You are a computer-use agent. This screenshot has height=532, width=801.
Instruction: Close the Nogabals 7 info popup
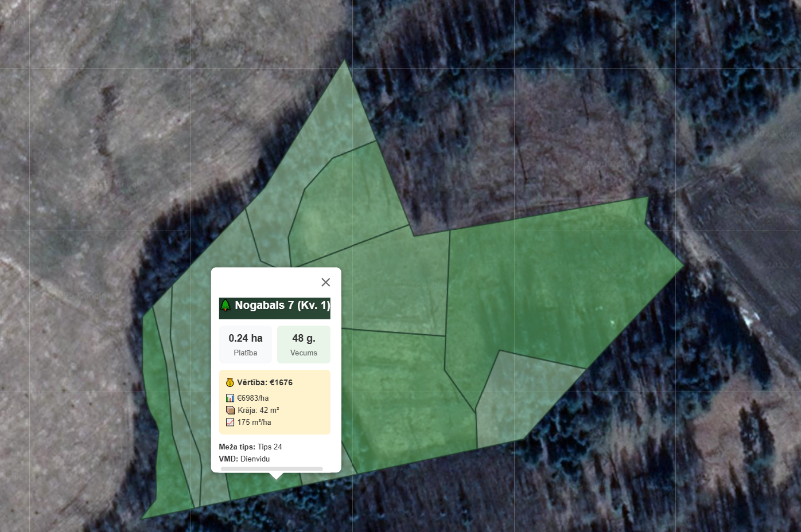(x=326, y=282)
